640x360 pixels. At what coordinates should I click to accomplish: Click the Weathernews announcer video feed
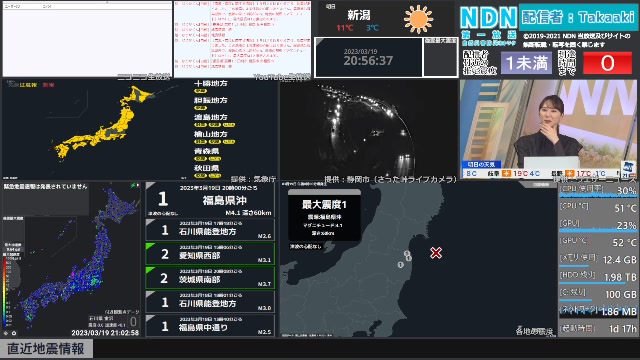coord(548,129)
